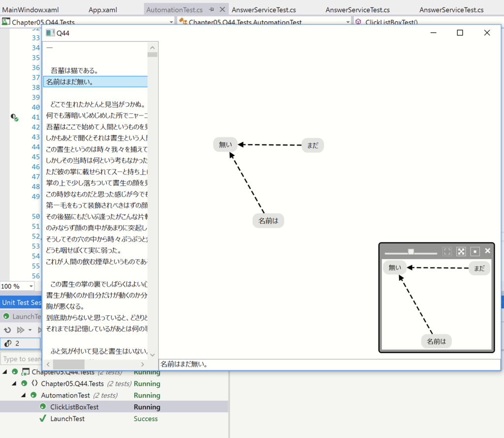Select the LaunchTest tree row
The height and width of the screenshot is (438, 504).
(114, 418)
